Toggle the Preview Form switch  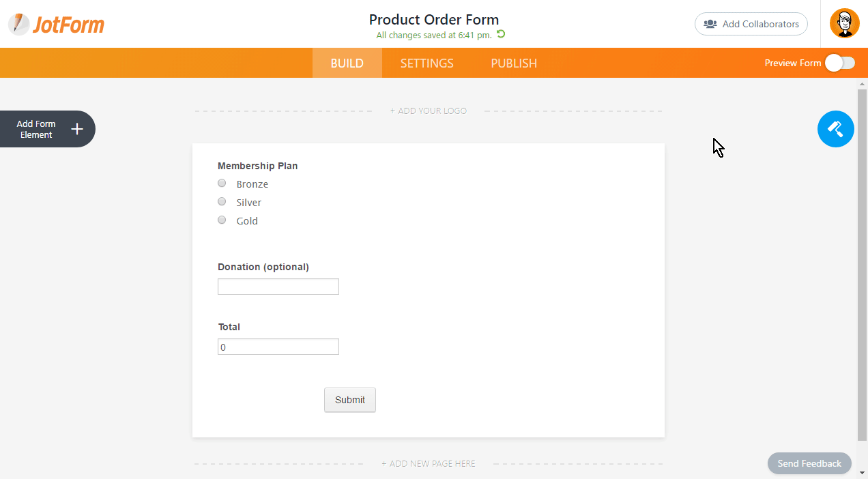click(x=839, y=63)
